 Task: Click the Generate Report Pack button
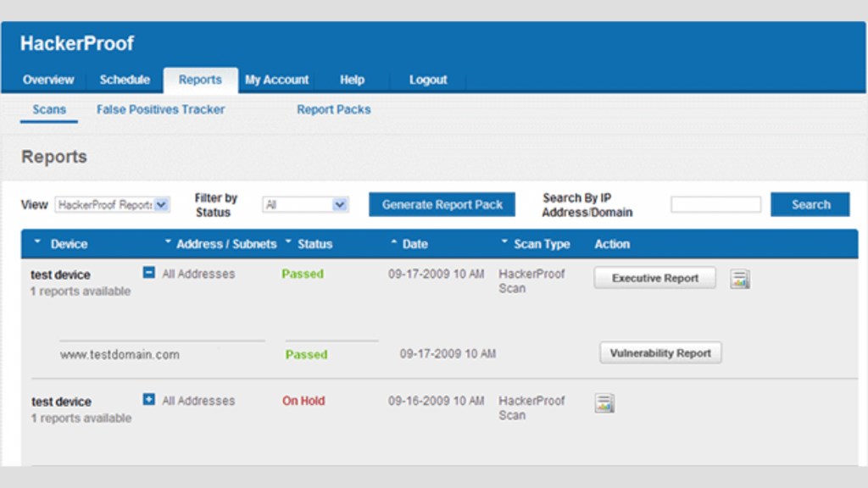pos(442,205)
